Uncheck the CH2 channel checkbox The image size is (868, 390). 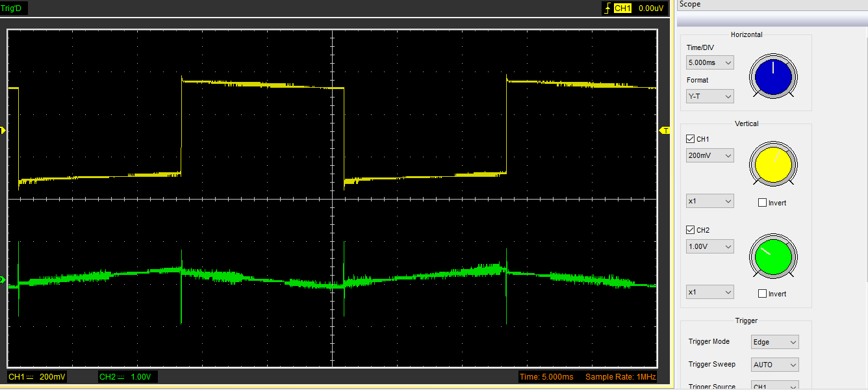click(691, 230)
